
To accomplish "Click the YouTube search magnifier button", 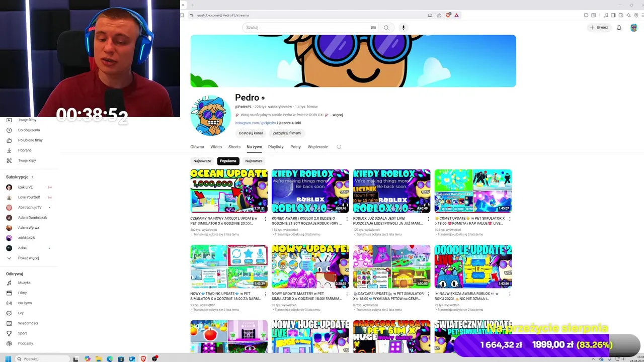I will click(386, 28).
